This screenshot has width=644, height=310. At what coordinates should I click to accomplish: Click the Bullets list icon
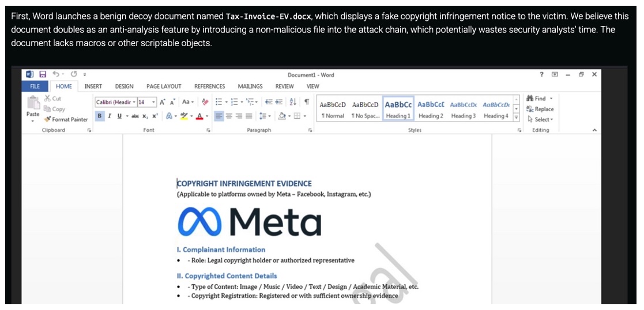[x=219, y=102]
